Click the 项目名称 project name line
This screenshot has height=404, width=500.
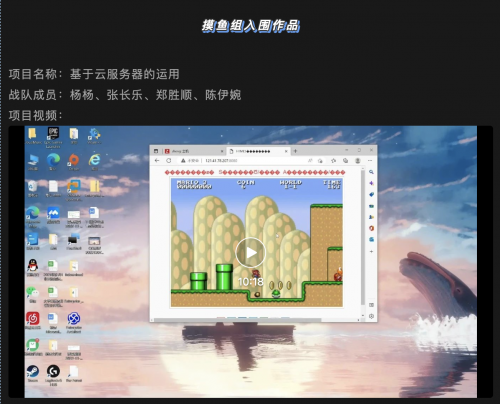[94, 74]
